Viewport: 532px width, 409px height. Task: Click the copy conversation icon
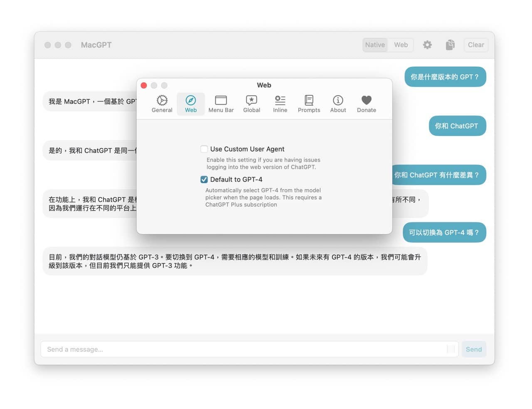[x=450, y=45]
